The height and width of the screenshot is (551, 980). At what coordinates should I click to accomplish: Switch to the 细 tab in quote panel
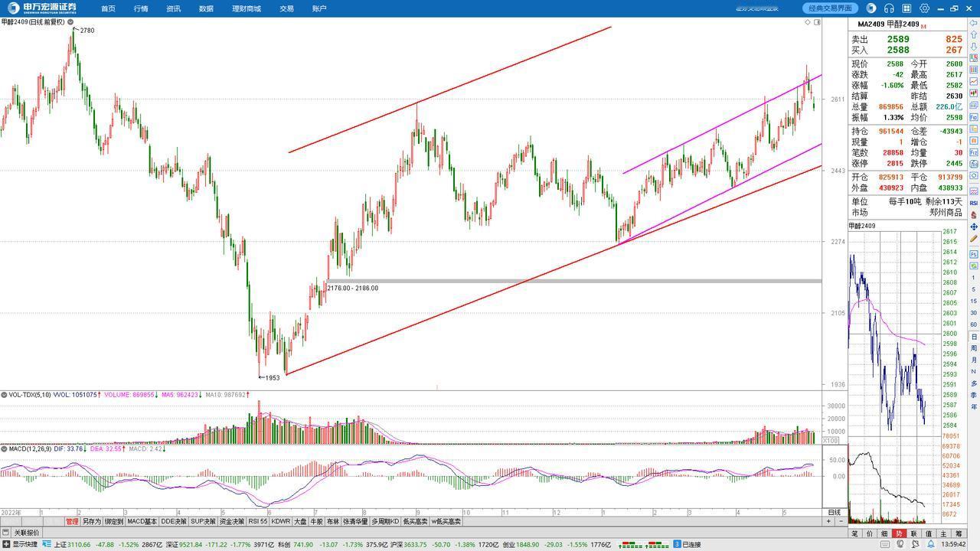884,533
